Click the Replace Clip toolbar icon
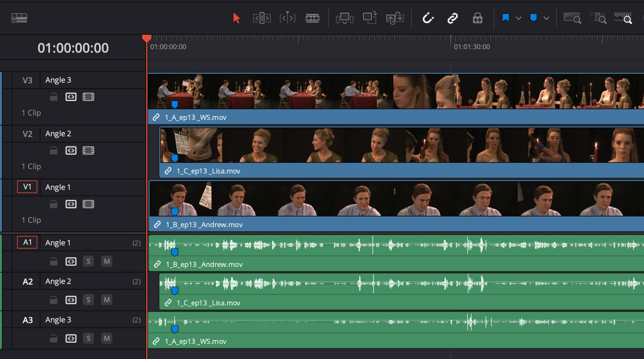Viewport: 644px width, 359px height. click(395, 18)
